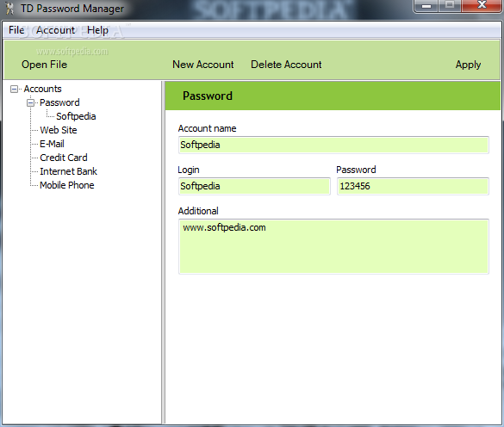
Task: Select the E-Mail category
Action: pos(52,144)
